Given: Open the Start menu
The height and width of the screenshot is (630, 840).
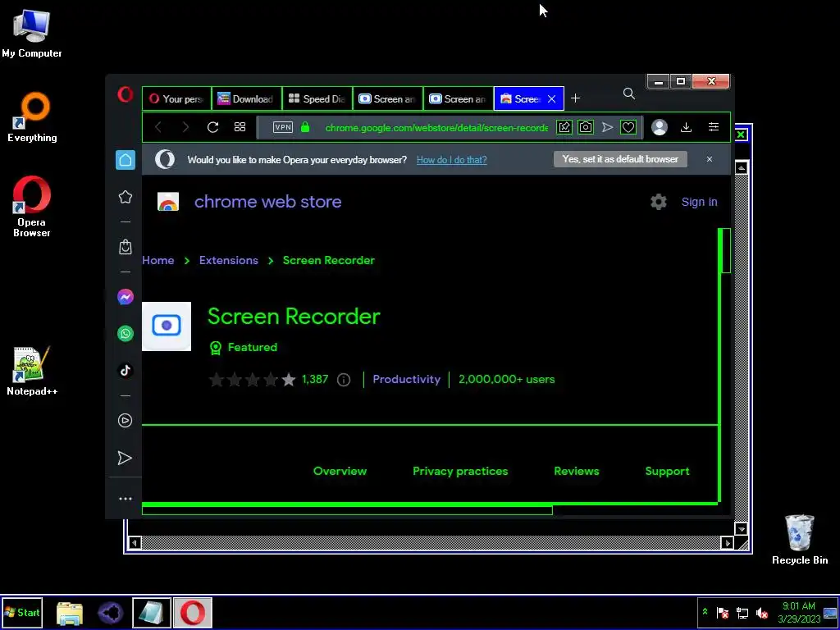Looking at the screenshot, I should pyautogui.click(x=22, y=612).
